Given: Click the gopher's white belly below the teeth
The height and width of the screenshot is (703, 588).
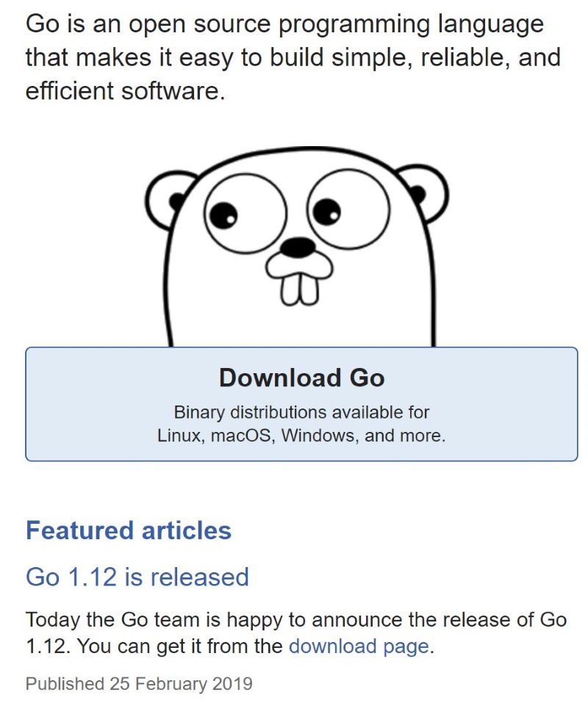Looking at the screenshot, I should (x=301, y=323).
